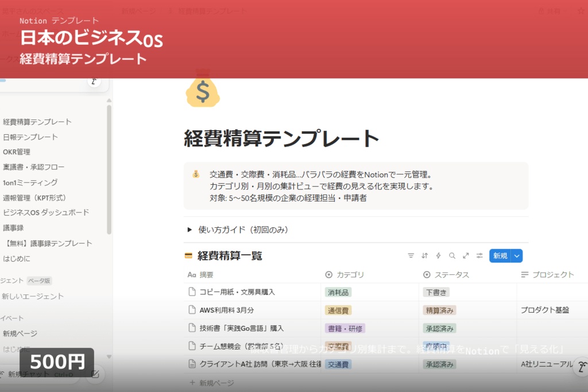Image resolution: width=588 pixels, height=392 pixels.
Task: Expand the 使い方ガイド（初回のみ）disclosure triangle
Action: click(189, 229)
